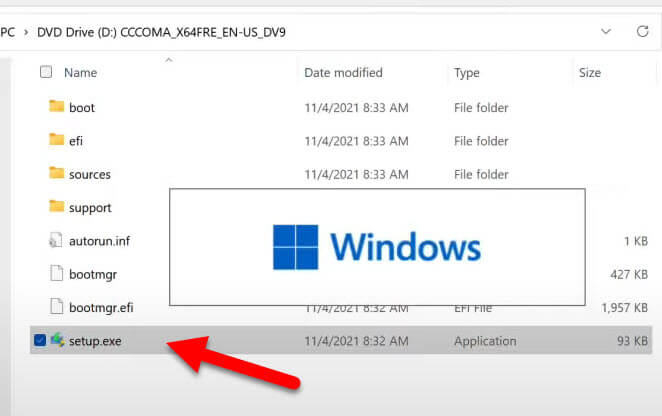This screenshot has width=662, height=416.
Task: Select the support folder name
Action: click(x=90, y=208)
